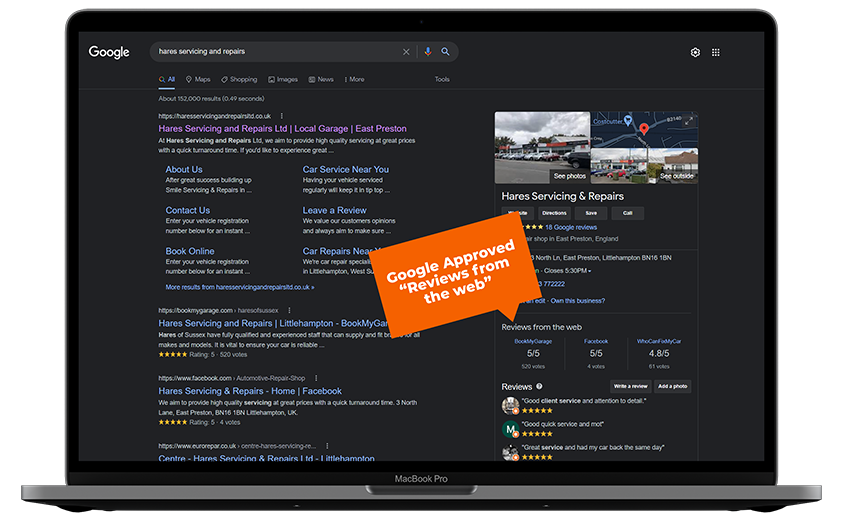Expand the map with arrows icon
The width and height of the screenshot is (843, 520).
click(689, 122)
